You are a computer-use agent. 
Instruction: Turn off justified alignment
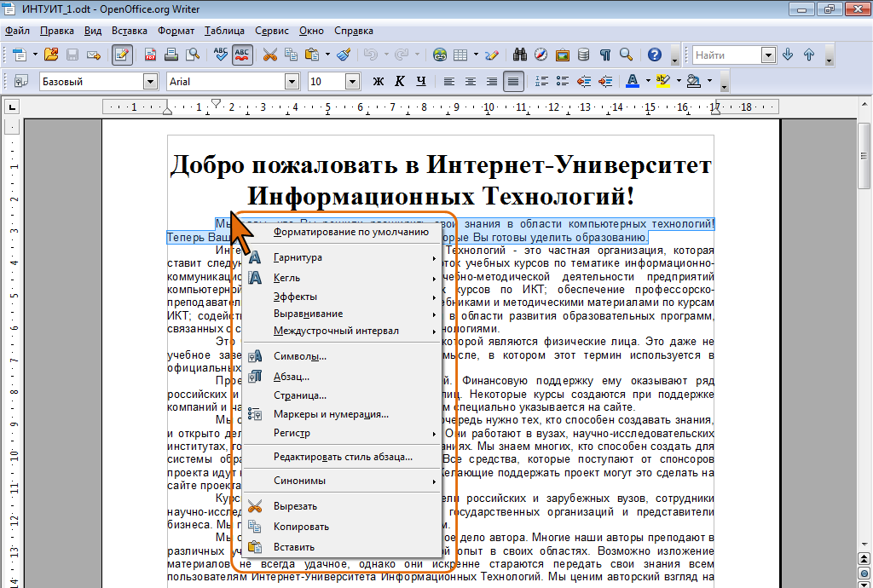pos(513,81)
